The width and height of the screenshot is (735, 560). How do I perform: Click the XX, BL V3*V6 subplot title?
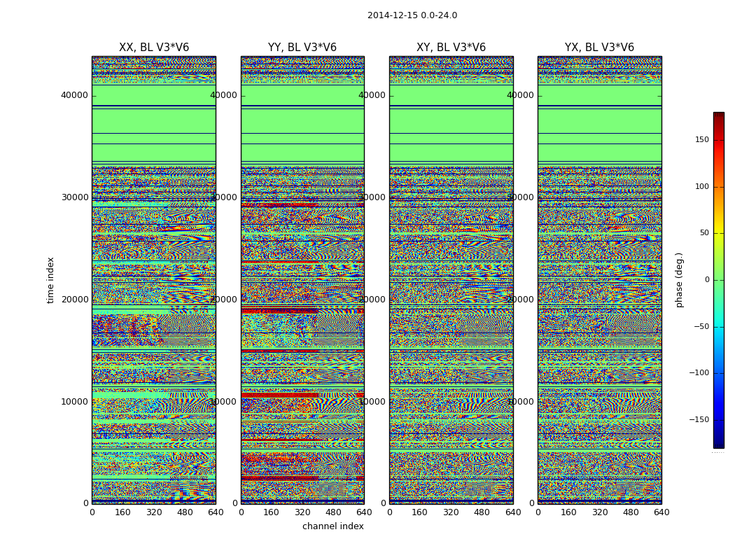tap(154, 48)
